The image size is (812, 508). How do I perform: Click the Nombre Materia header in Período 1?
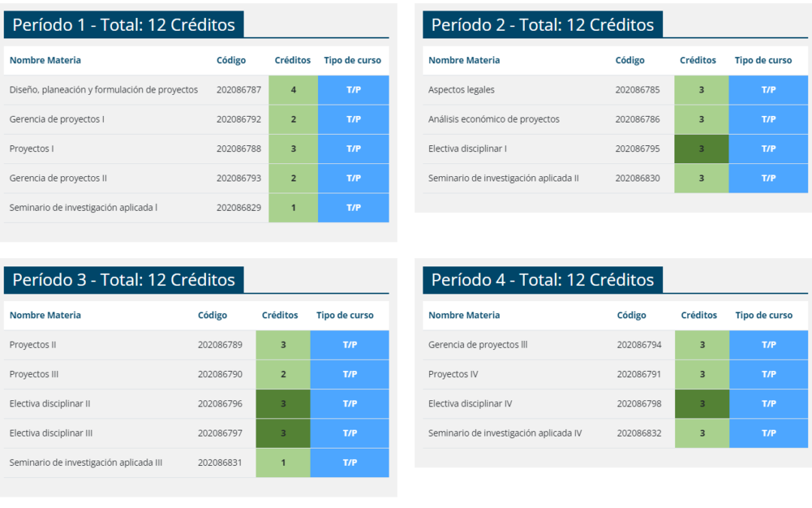point(45,60)
